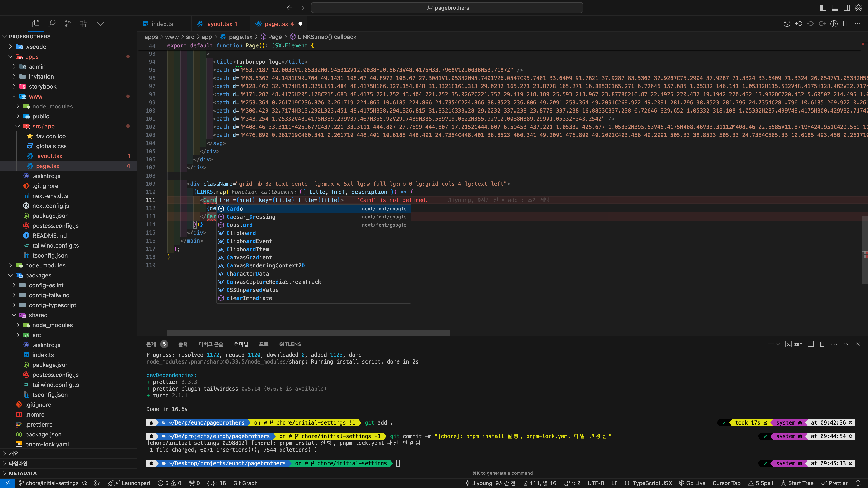Toggle the secondary sidebar layout button

pyautogui.click(x=847, y=7)
